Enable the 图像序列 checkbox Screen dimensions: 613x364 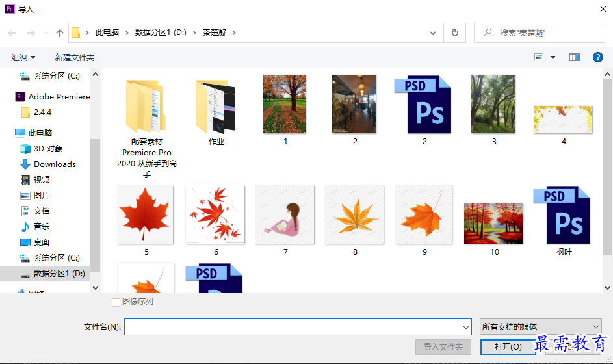[116, 302]
